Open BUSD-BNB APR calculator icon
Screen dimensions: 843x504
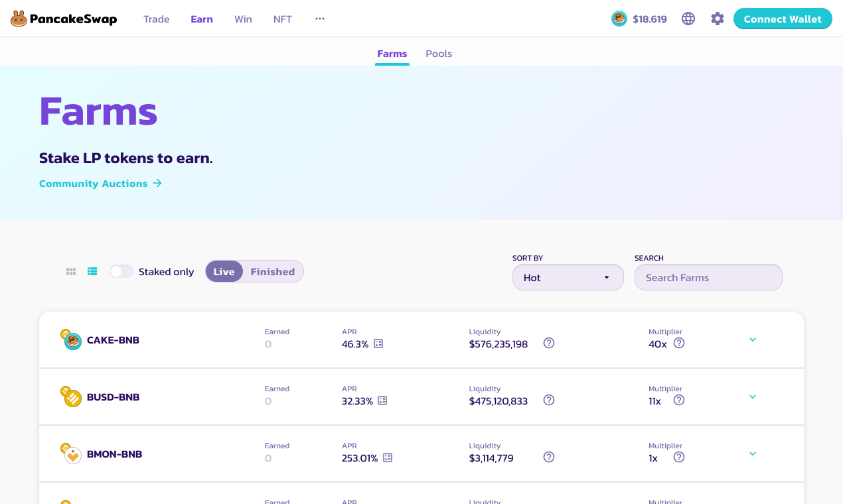pyautogui.click(x=382, y=401)
